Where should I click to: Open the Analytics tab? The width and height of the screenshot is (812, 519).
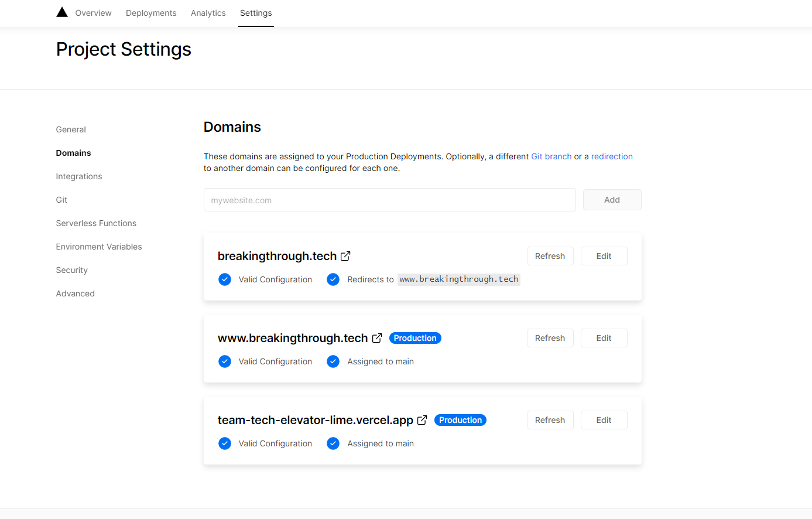[x=208, y=13]
